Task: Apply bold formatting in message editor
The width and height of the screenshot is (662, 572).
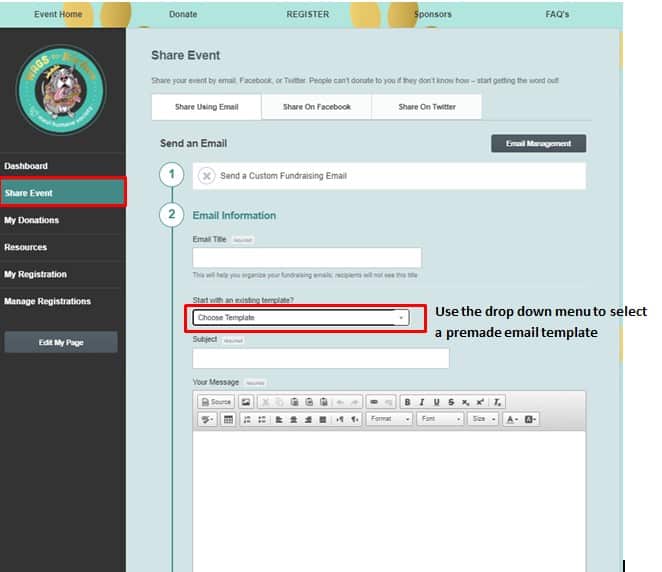Action: (407, 402)
